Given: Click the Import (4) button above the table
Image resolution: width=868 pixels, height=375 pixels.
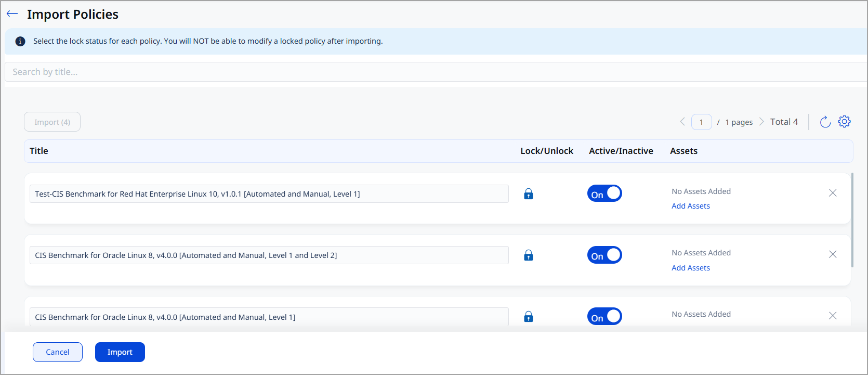Looking at the screenshot, I should pos(52,122).
